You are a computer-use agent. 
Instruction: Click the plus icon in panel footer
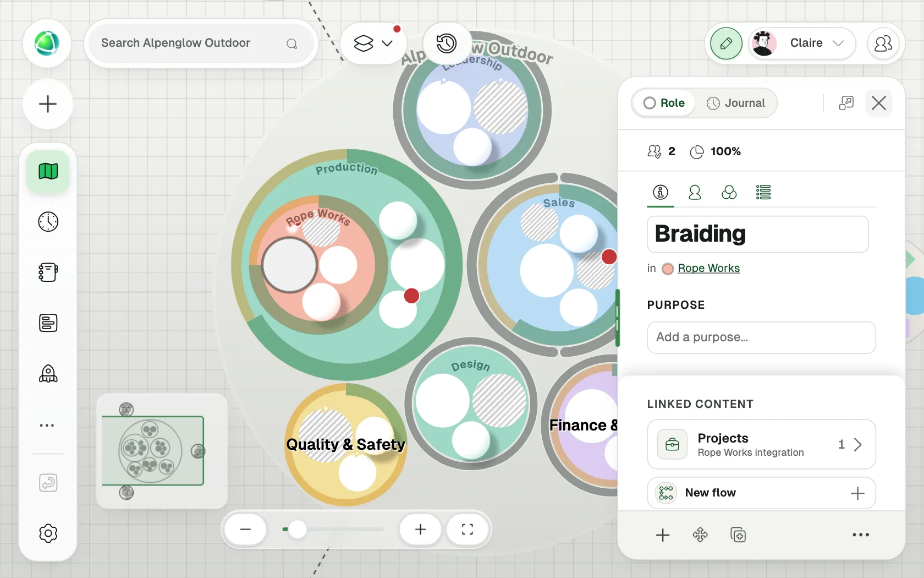[663, 535]
